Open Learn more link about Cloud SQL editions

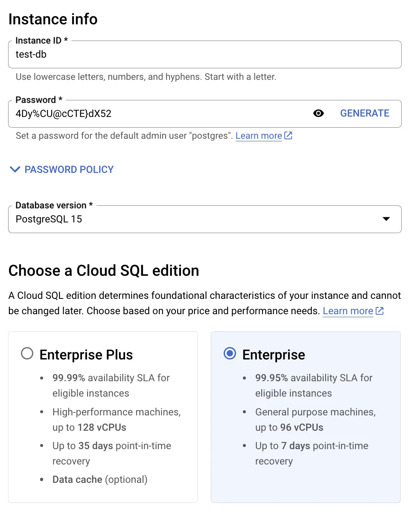coord(348,311)
